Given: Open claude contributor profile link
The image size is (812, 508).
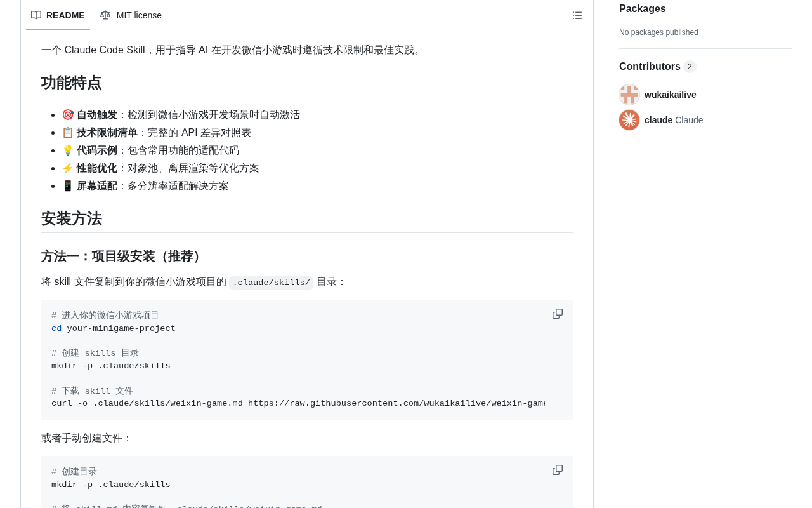Looking at the screenshot, I should pyautogui.click(x=674, y=120).
